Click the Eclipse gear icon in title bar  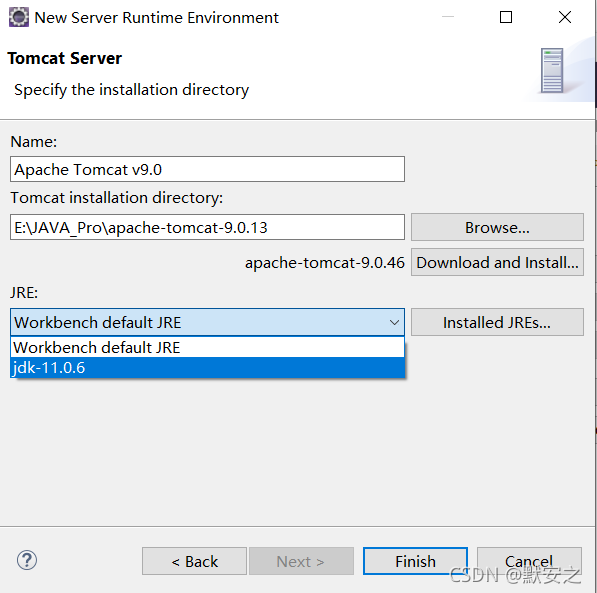click(x=18, y=18)
